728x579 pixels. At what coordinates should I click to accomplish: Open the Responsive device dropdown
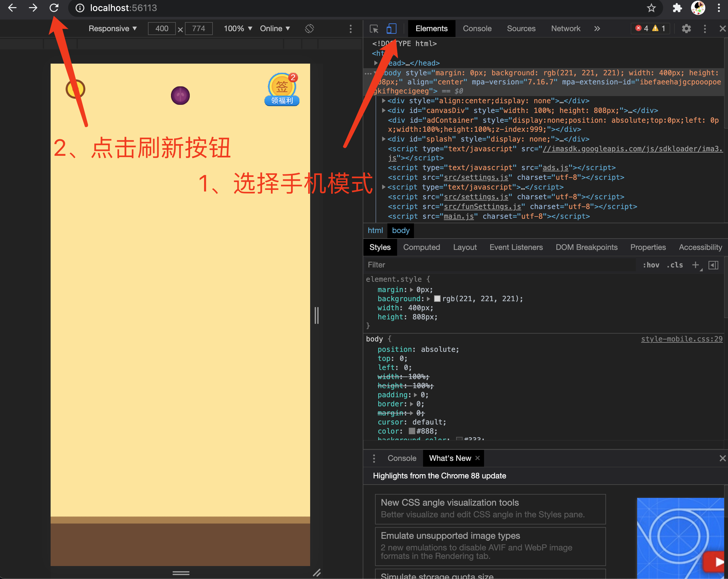(x=113, y=29)
